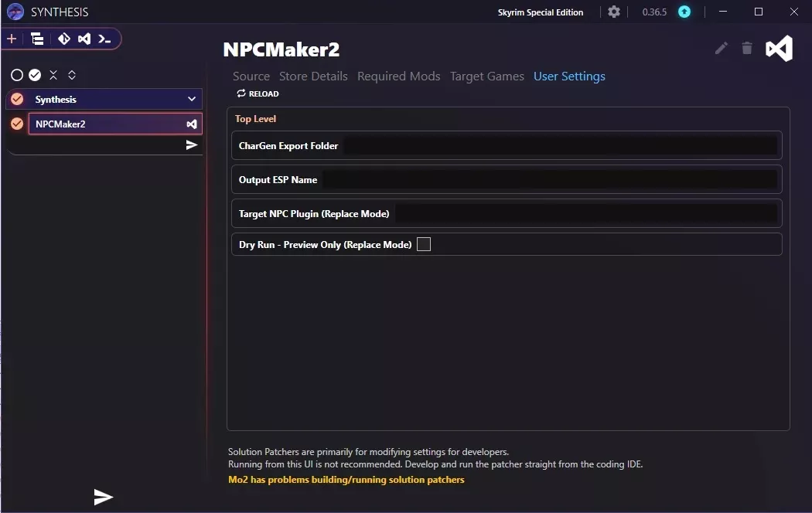Close the Synthesis window
812x513 pixels.
coord(794,12)
